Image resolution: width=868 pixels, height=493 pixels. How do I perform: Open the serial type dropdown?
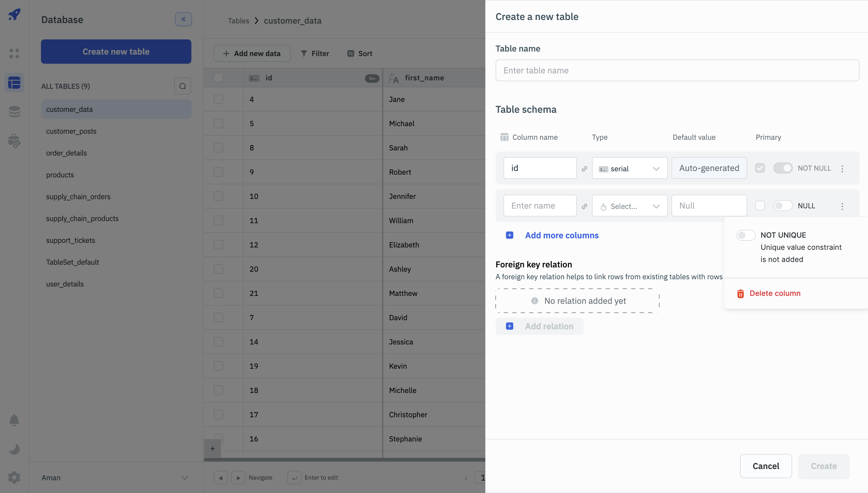tap(629, 168)
